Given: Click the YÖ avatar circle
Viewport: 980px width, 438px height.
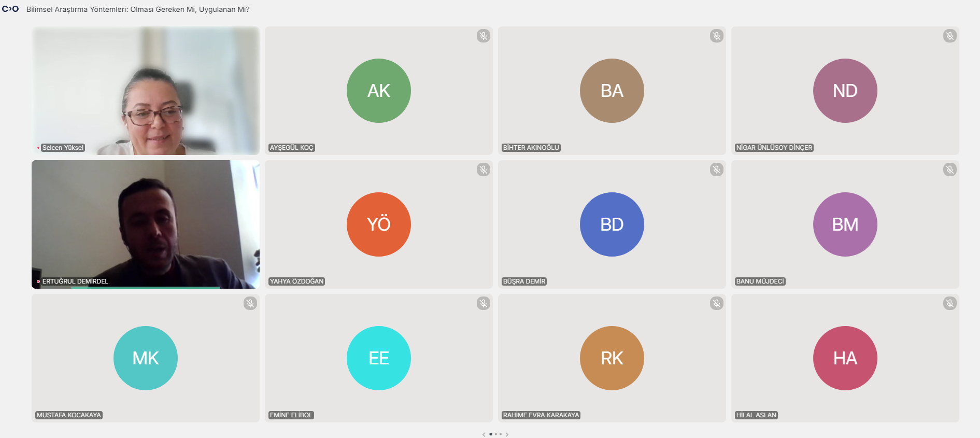Looking at the screenshot, I should coord(378,224).
